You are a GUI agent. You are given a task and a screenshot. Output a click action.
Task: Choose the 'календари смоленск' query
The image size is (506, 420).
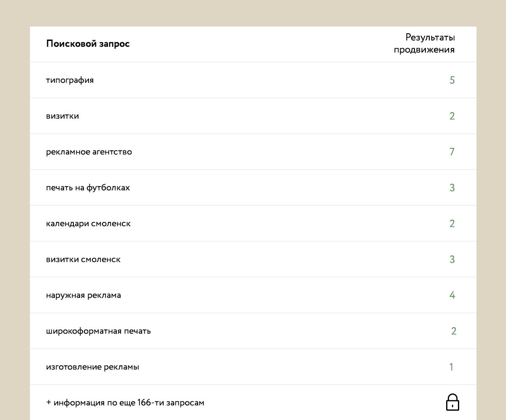[x=88, y=223]
